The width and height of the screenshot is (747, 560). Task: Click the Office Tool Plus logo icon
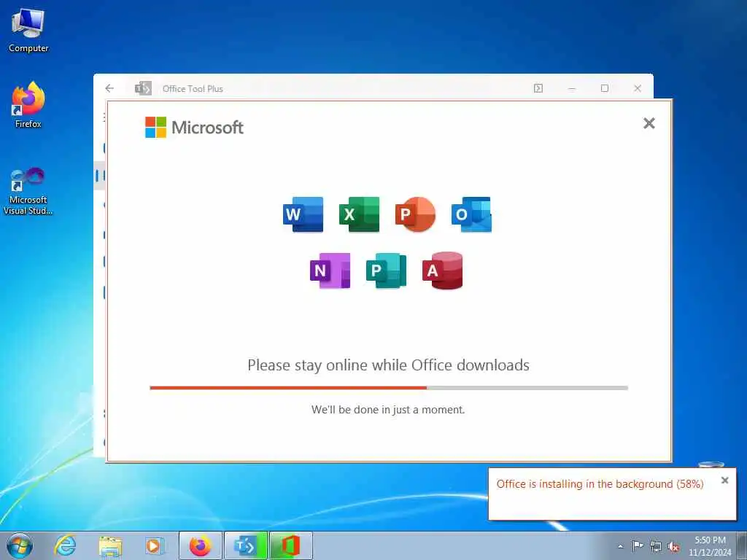pyautogui.click(x=143, y=88)
